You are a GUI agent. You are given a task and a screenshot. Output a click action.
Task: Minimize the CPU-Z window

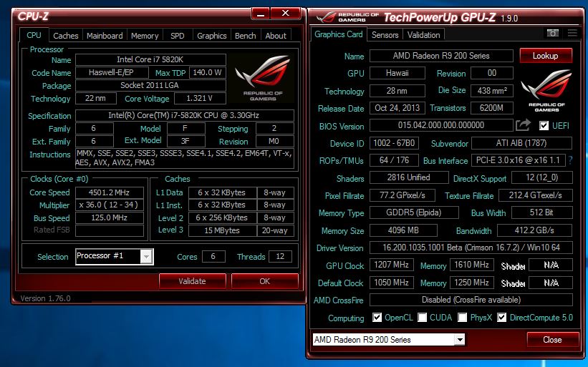click(x=261, y=14)
